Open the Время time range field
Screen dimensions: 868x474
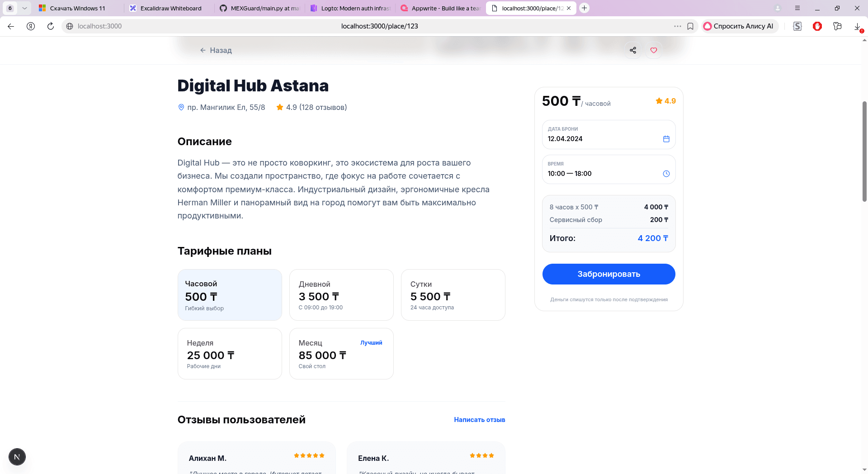[x=609, y=169]
